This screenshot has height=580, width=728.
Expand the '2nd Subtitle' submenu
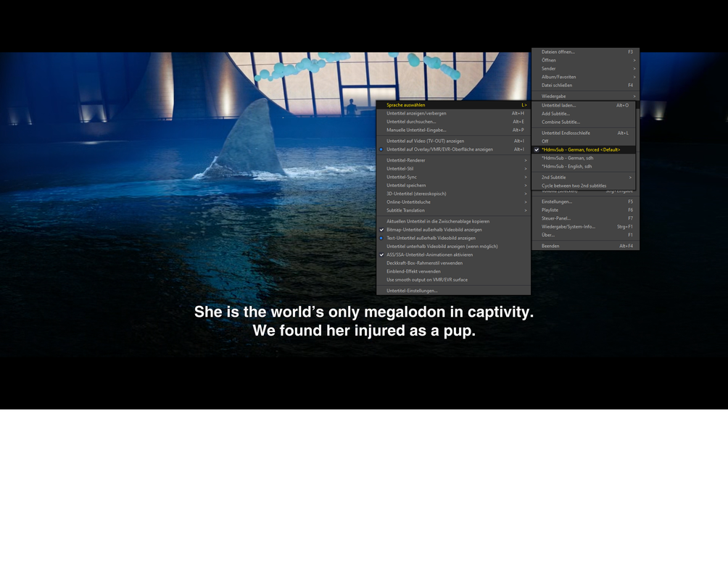tap(583, 178)
